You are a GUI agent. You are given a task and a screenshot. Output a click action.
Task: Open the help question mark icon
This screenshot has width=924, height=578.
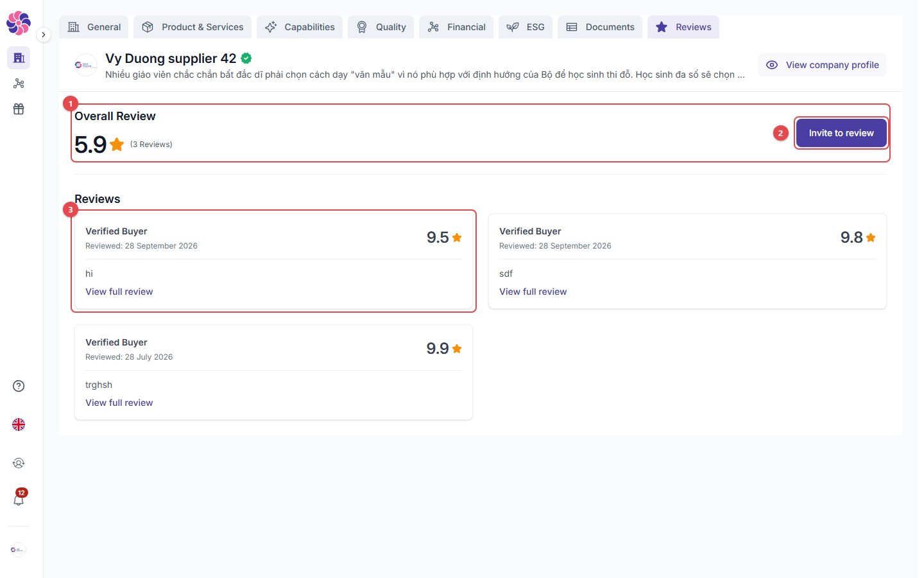pos(19,386)
